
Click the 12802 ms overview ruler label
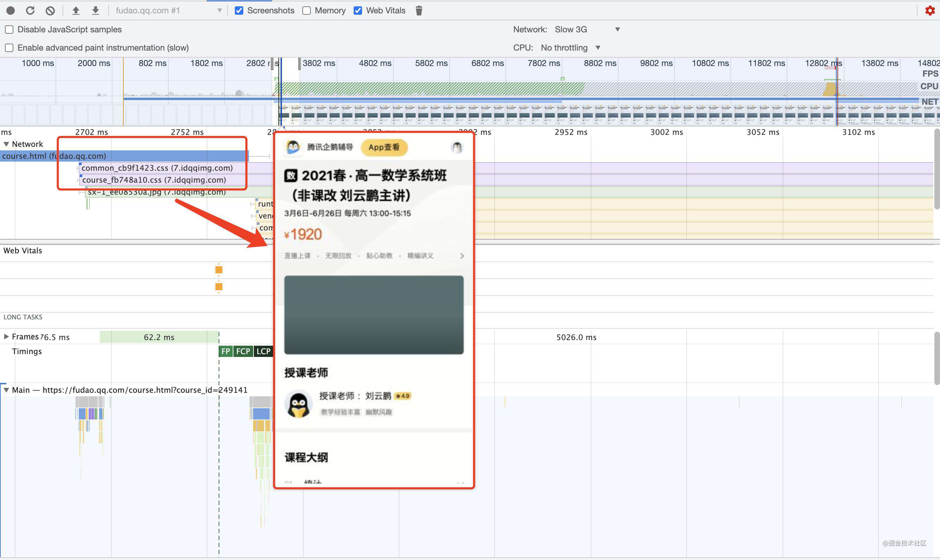[823, 63]
